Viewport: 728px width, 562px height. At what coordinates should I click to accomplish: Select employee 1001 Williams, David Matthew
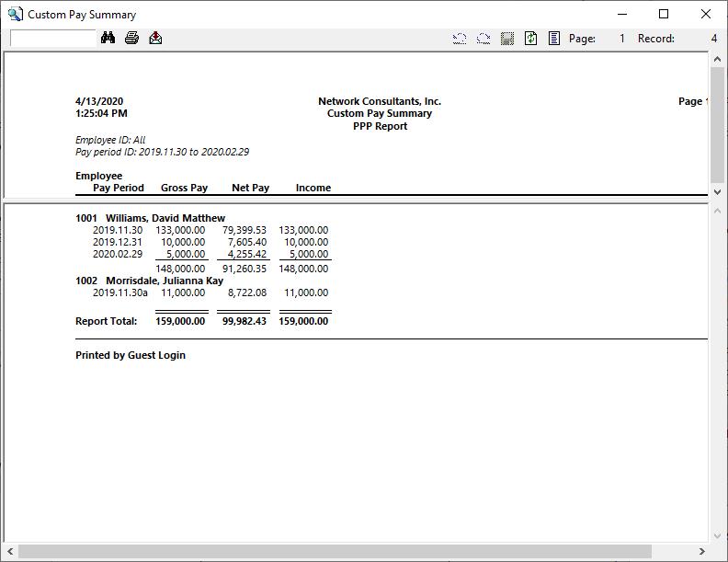[151, 218]
